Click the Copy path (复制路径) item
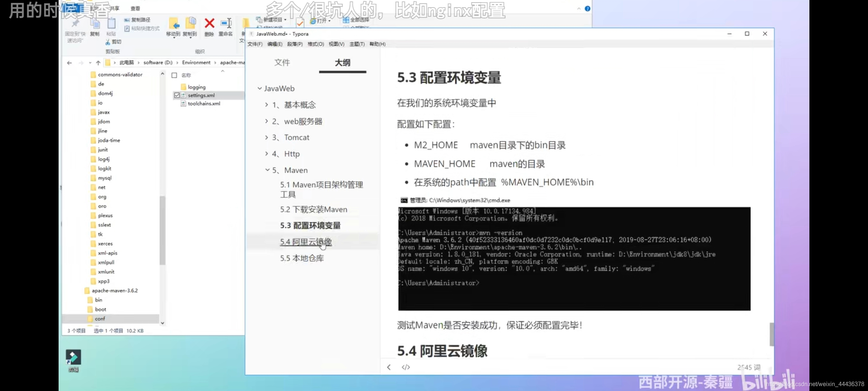Image resolution: width=868 pixels, height=391 pixels. tap(137, 20)
